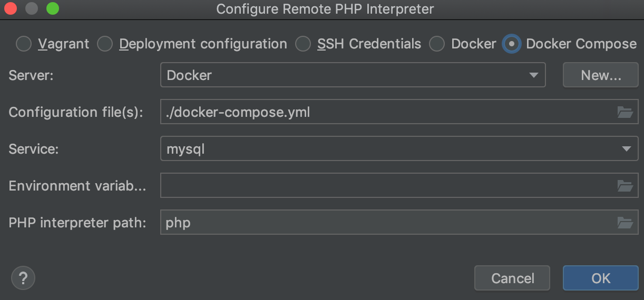This screenshot has height=300, width=644.
Task: Open help with the question mark icon
Action: (23, 277)
